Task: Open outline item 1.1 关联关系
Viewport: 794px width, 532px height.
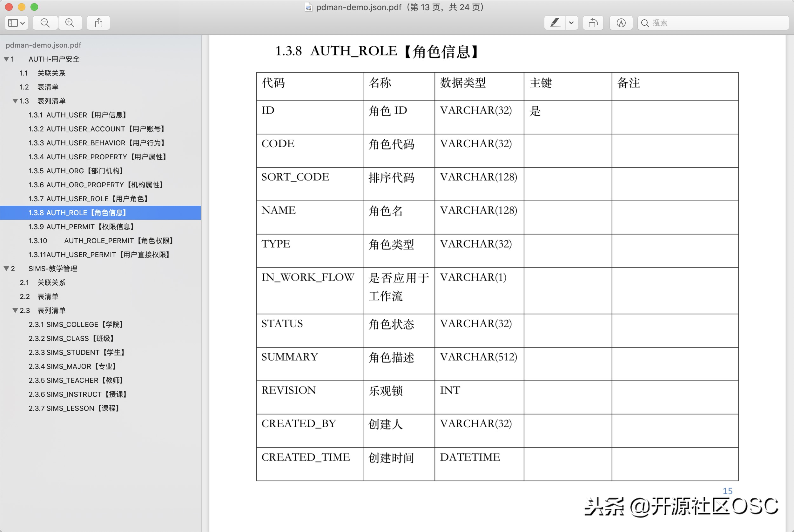Action: (x=43, y=73)
